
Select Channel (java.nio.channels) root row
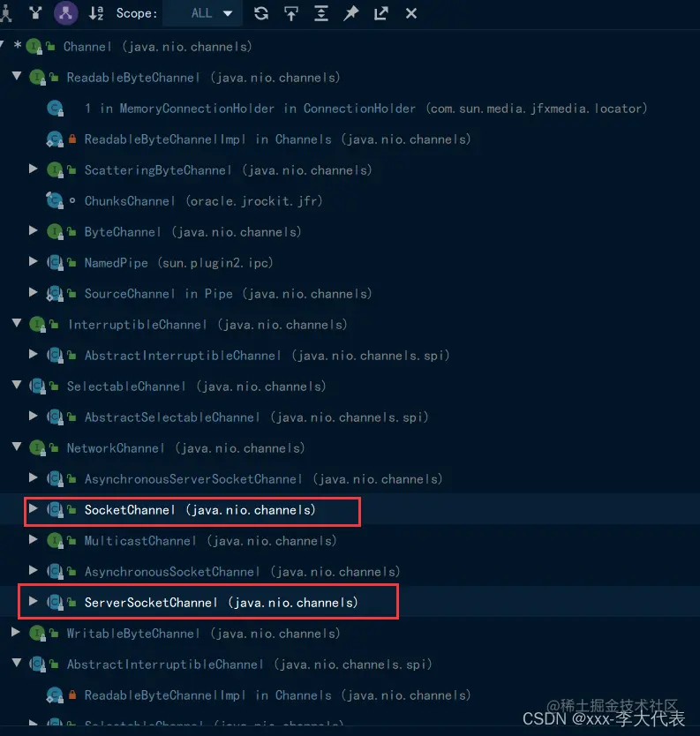(x=158, y=47)
